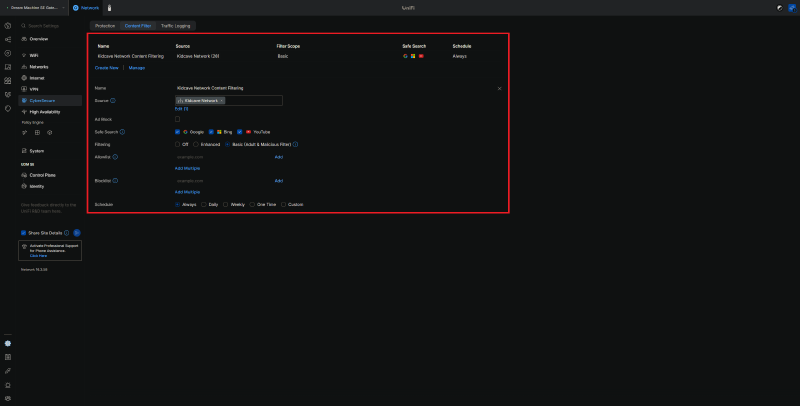Click the Blocklist info icon
Screen dimensions: 800x406
tap(115, 181)
